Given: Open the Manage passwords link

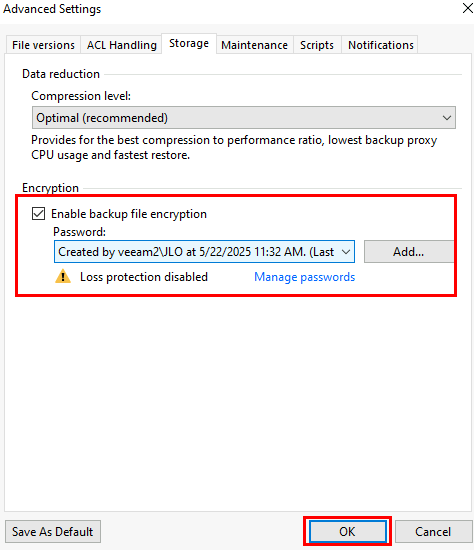Looking at the screenshot, I should pyautogui.click(x=305, y=277).
